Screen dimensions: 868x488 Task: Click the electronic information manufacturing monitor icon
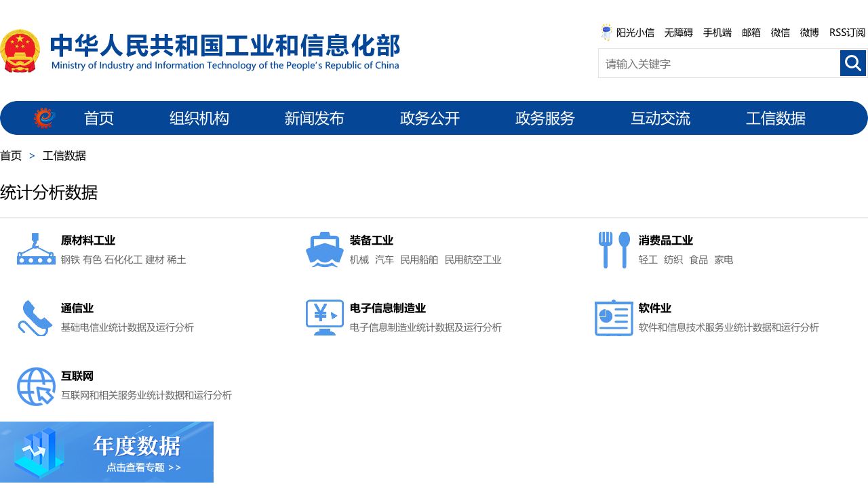click(325, 317)
